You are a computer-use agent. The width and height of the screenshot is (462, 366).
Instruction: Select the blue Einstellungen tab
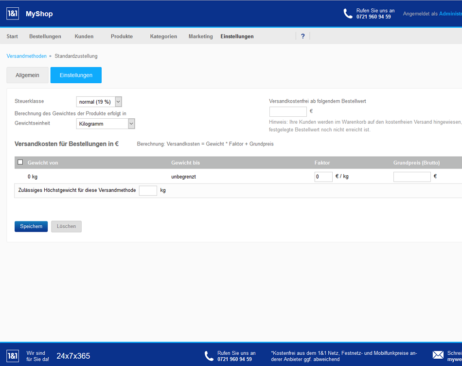click(76, 75)
